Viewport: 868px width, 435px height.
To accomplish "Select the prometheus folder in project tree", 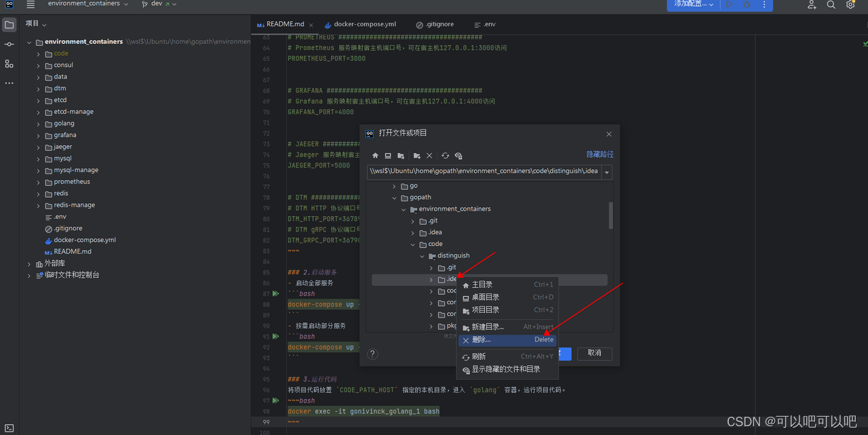I will tap(72, 182).
